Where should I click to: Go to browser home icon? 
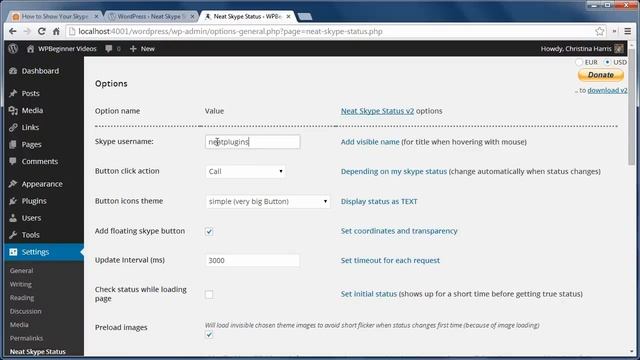coord(56,31)
